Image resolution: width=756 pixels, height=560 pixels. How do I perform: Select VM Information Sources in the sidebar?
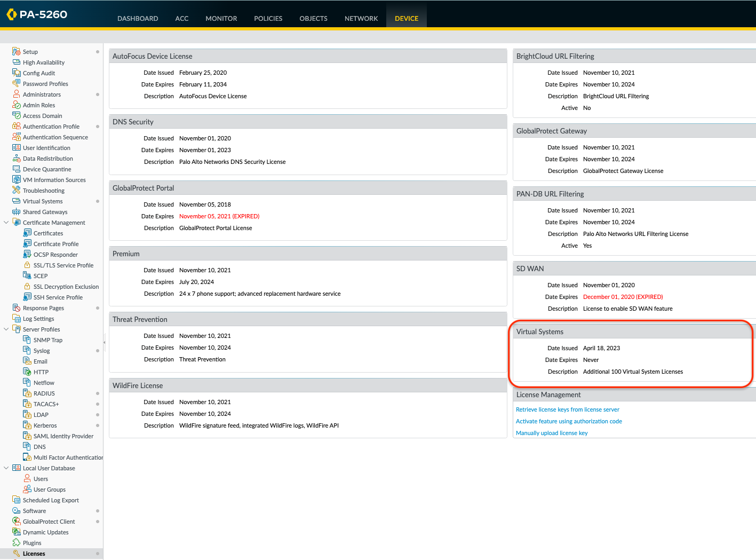click(x=54, y=180)
